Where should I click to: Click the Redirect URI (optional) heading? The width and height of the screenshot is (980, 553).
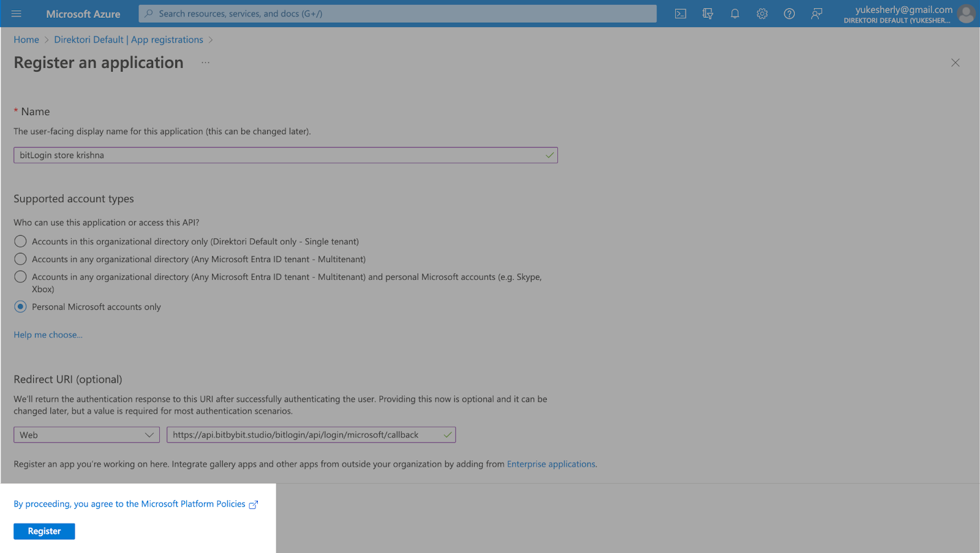click(68, 380)
